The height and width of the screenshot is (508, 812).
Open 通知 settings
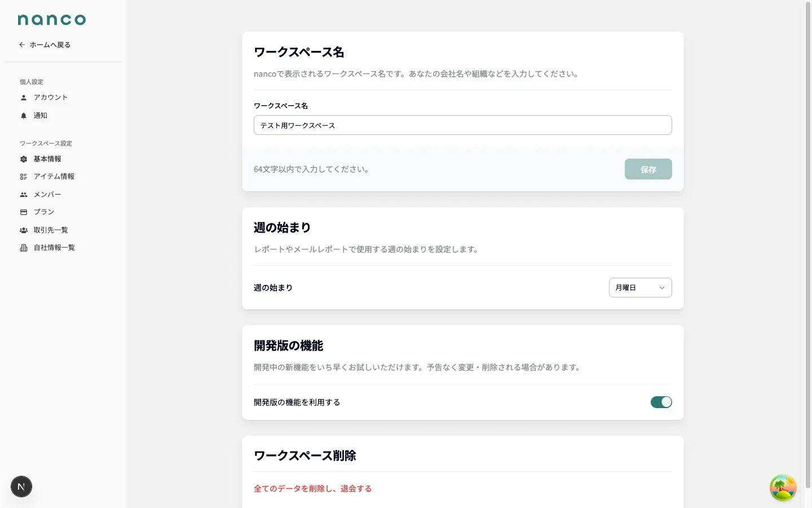coord(40,116)
